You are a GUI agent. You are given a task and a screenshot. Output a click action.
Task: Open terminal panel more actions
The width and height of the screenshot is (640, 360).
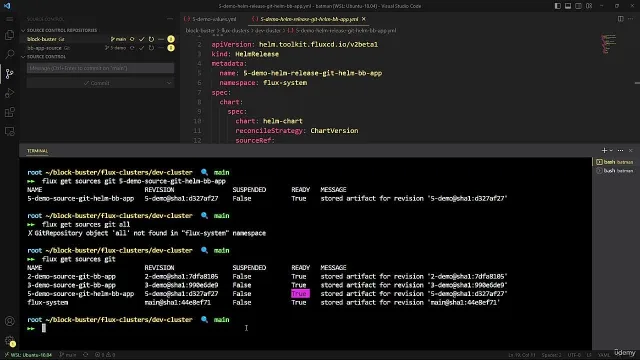(x=620, y=151)
